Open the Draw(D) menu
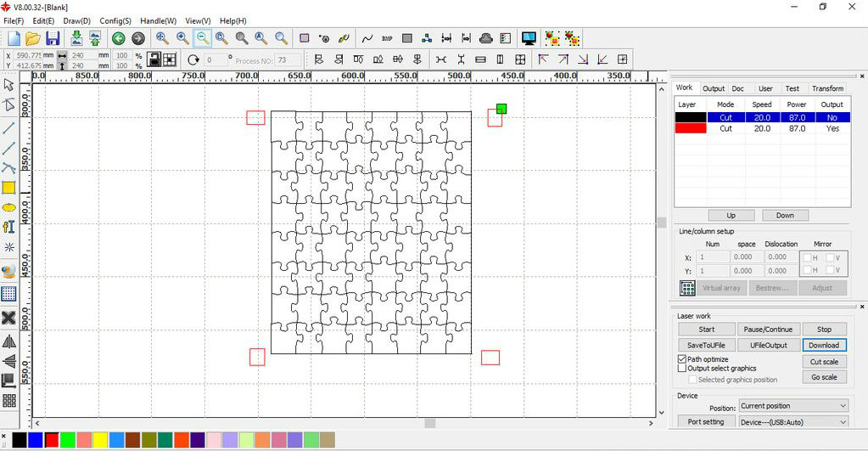The width and height of the screenshot is (868, 451). point(77,21)
